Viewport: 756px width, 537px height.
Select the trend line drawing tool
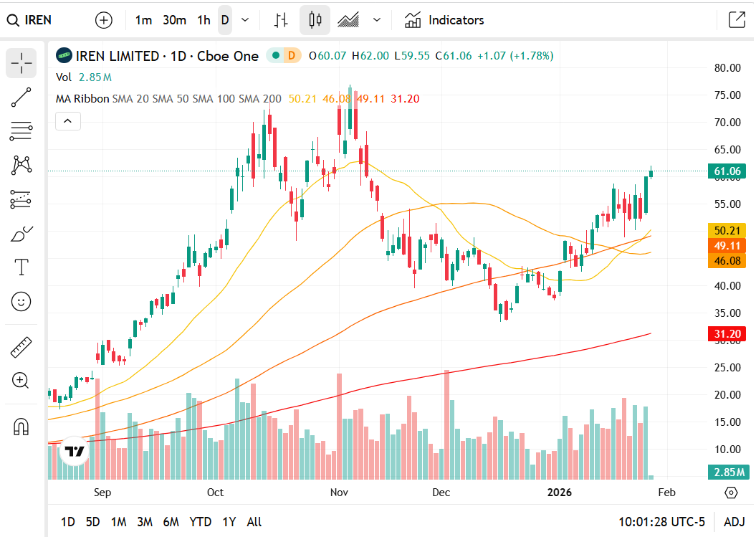point(21,97)
